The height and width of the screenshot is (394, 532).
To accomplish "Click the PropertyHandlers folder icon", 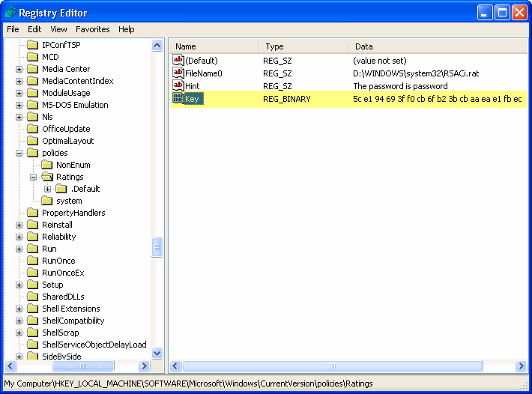I will 32,213.
